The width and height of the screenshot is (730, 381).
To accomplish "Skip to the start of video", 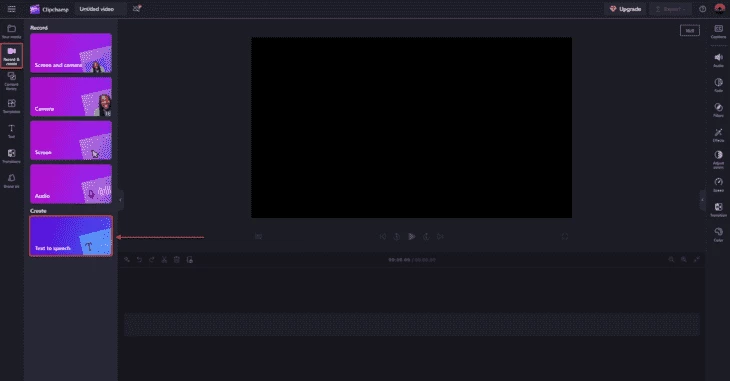I will pos(383,237).
